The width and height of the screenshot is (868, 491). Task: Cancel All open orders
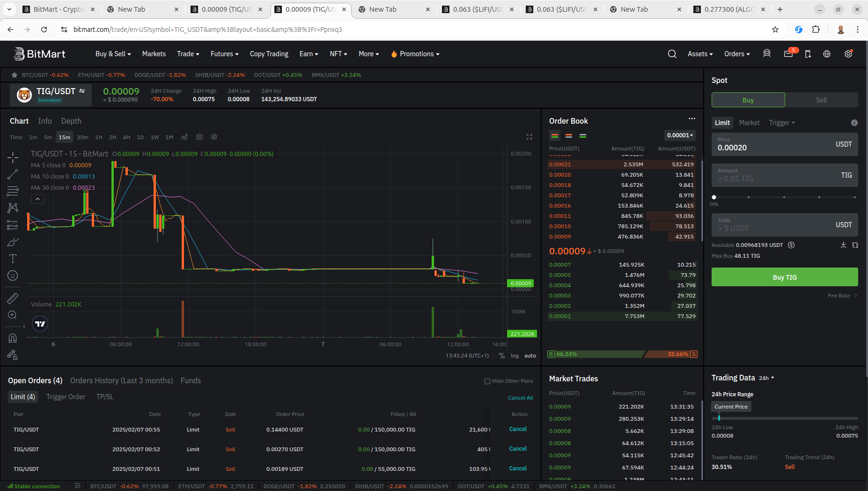click(520, 398)
